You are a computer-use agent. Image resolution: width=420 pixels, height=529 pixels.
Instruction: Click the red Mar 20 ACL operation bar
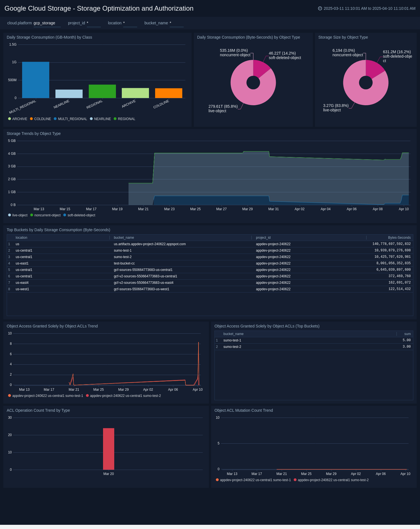click(109, 449)
